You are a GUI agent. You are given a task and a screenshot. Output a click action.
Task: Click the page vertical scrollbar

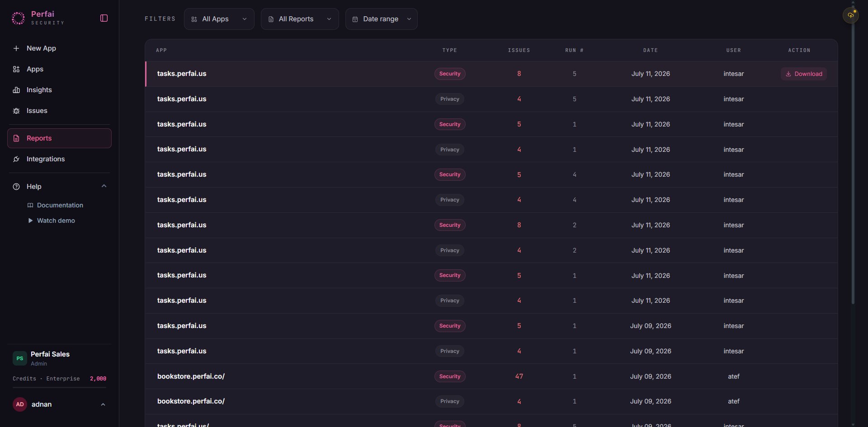click(x=853, y=154)
